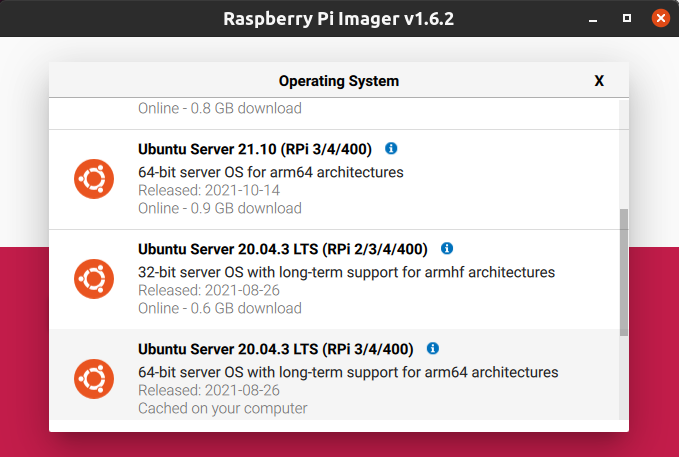Click '64-bit server OS for arm64 architectures' description

(271, 172)
